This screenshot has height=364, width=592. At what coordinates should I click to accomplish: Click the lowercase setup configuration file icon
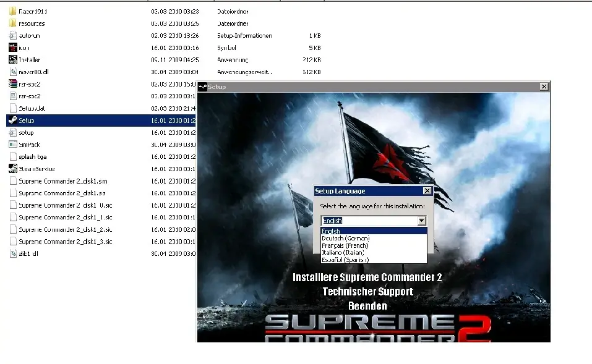point(13,132)
